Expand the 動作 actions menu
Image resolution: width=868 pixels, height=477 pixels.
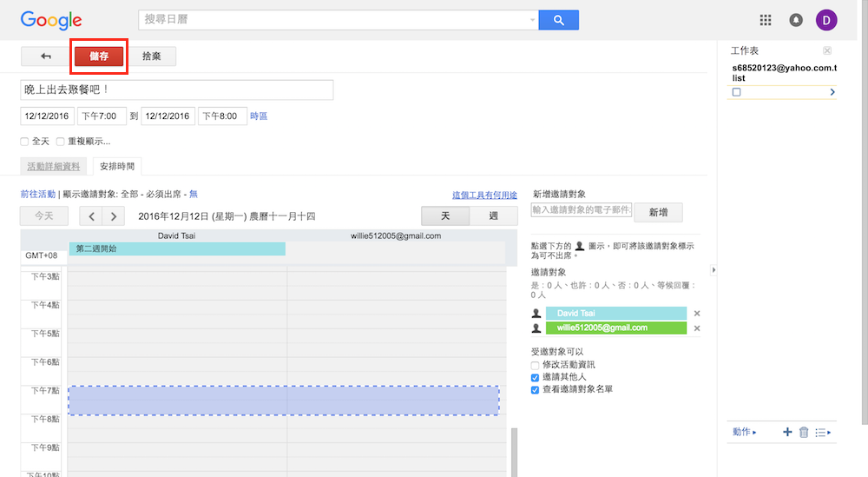744,432
